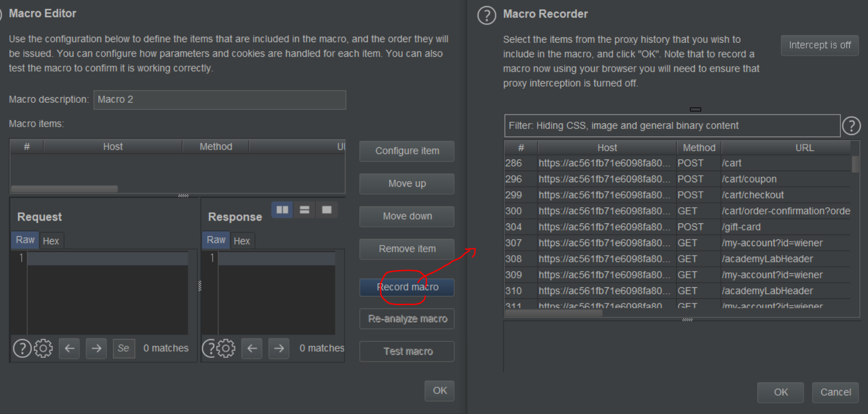The width and height of the screenshot is (868, 414).
Task: Open Request search settings gear
Action: pos(43,348)
